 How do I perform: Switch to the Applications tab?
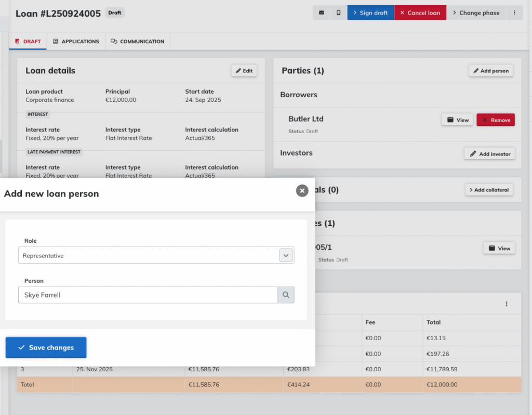[x=76, y=42]
